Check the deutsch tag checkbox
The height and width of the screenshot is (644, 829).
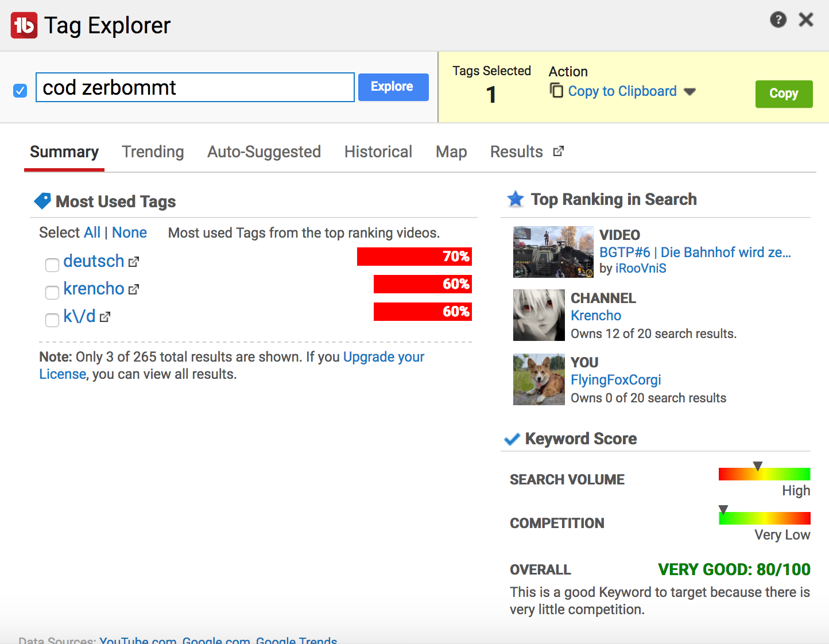tap(52, 265)
